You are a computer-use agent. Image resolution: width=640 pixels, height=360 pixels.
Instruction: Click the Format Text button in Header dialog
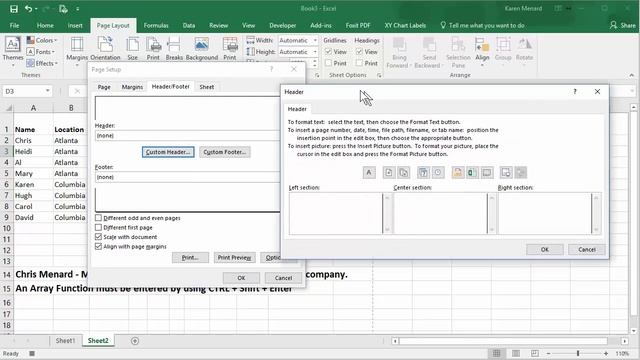pos(369,172)
